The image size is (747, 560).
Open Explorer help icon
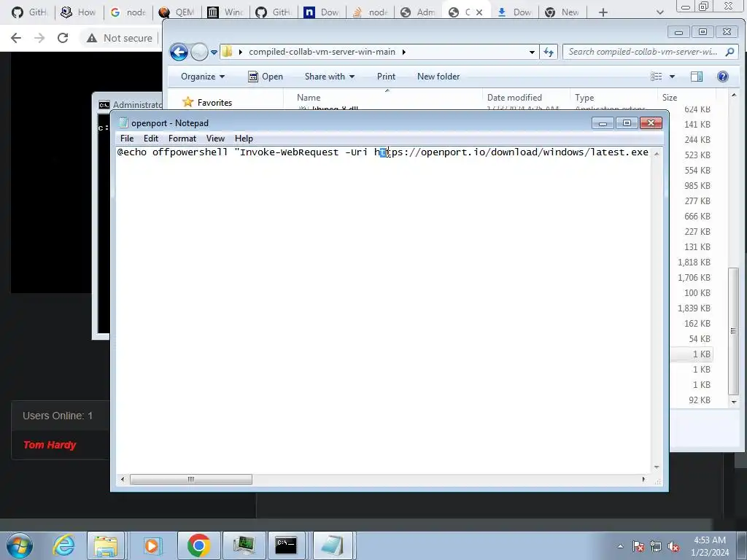coord(723,77)
